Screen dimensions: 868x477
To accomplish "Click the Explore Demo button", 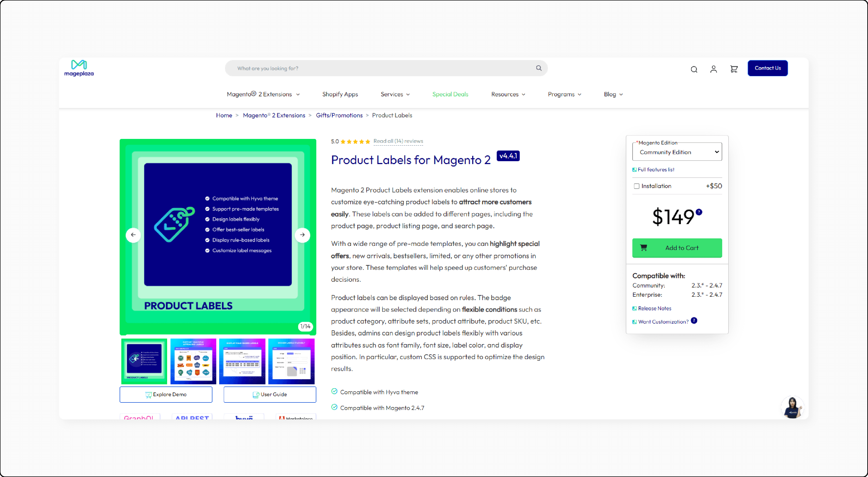I will pos(166,394).
